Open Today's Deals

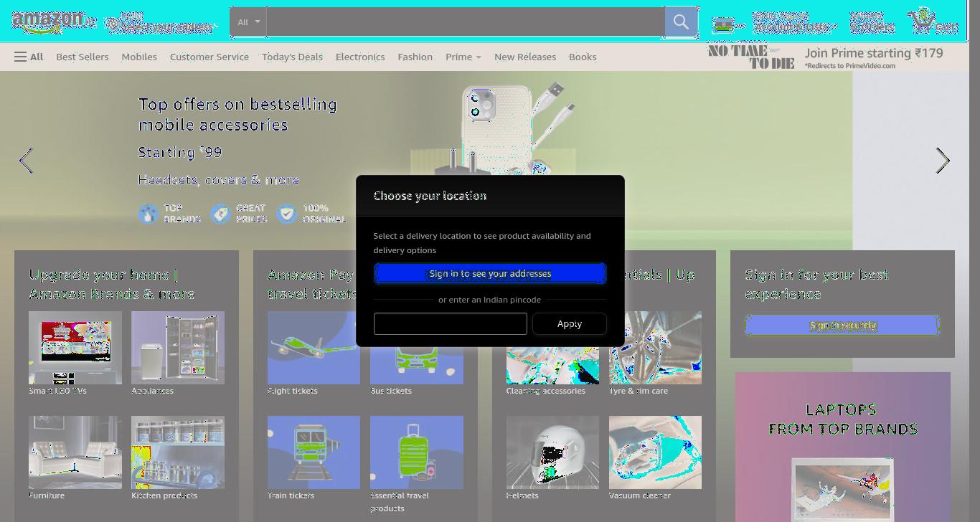coord(292,57)
